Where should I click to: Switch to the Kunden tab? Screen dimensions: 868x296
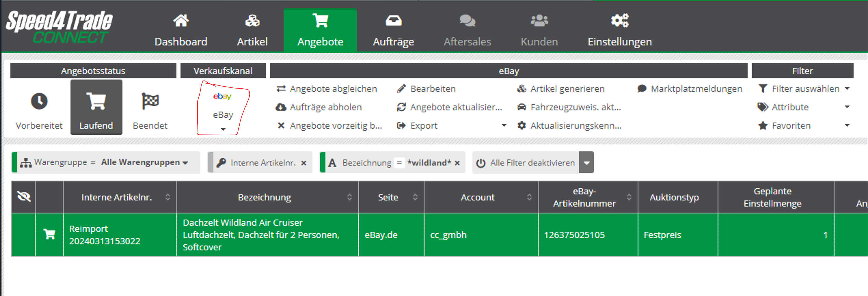[x=539, y=30]
